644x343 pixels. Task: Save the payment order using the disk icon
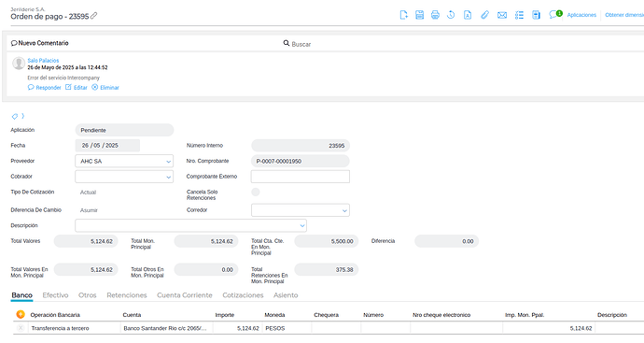pos(419,15)
